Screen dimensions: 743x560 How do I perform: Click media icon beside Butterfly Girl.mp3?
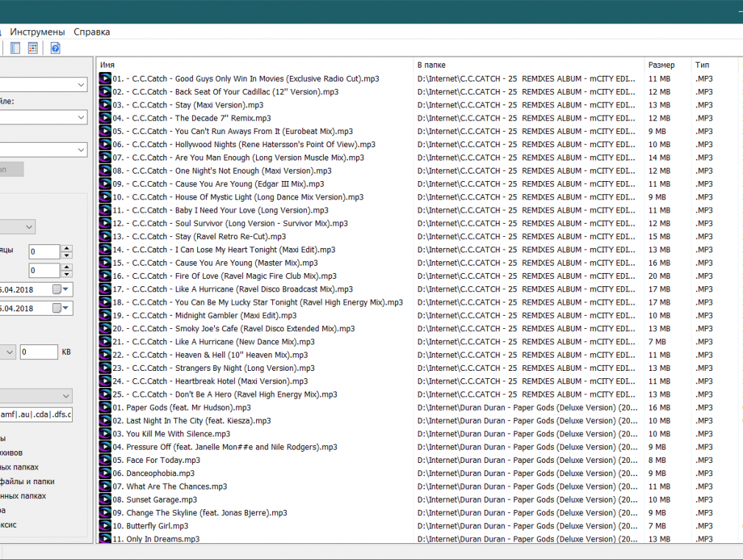pyautogui.click(x=104, y=526)
